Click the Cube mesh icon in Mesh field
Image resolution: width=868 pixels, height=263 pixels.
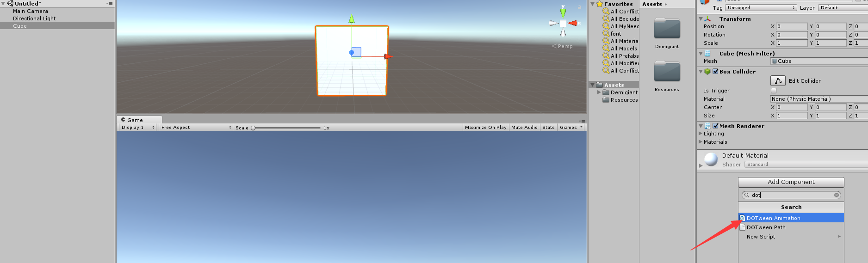pyautogui.click(x=775, y=61)
